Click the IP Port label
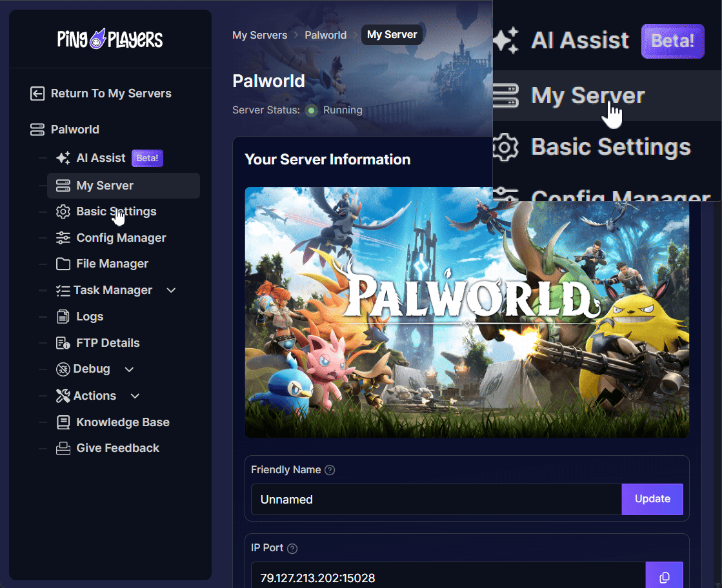 pos(267,548)
